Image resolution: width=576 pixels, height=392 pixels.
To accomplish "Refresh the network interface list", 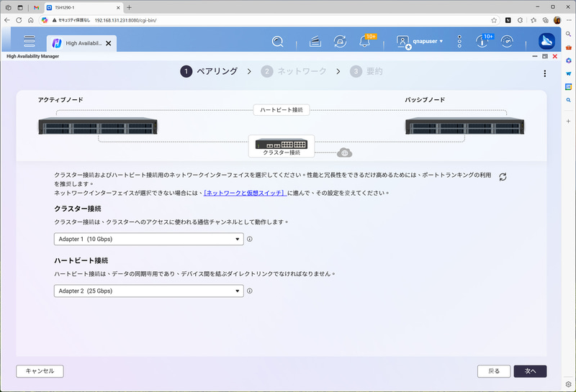I will (x=503, y=177).
